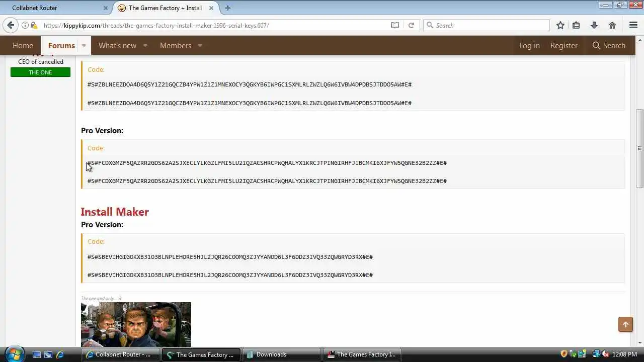Open Members in forum navigation
644x362 pixels.
(x=176, y=45)
